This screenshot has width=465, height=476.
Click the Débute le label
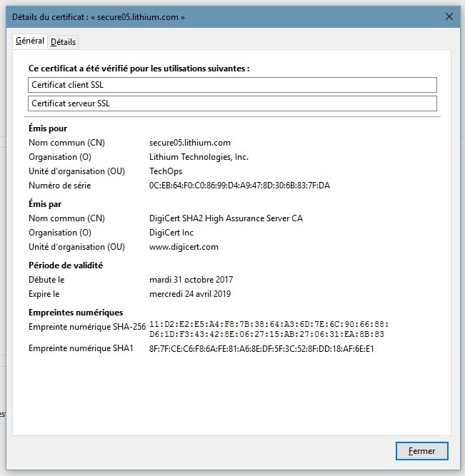tap(46, 280)
